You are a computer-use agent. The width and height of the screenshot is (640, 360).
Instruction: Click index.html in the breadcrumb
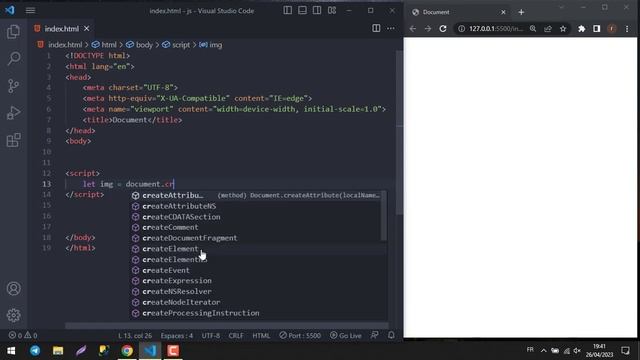pyautogui.click(x=65, y=45)
